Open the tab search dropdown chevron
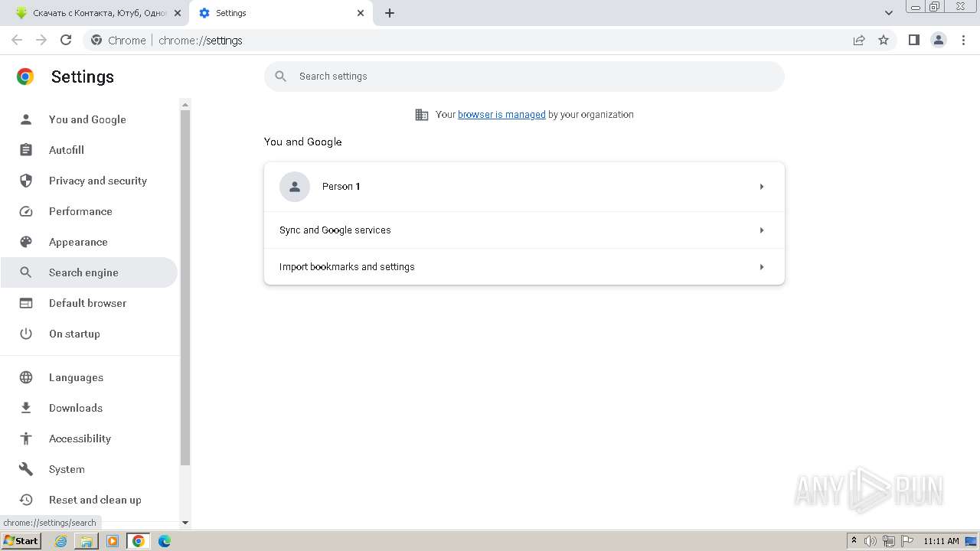This screenshot has width=980, height=551. point(889,13)
